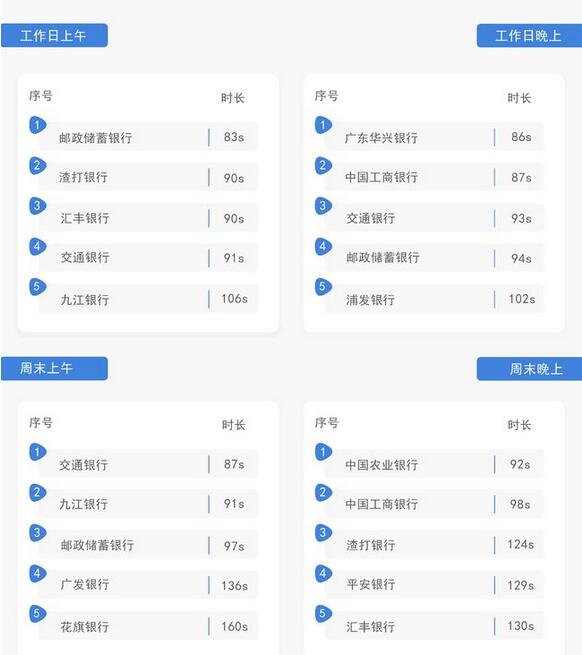
Task: Click rank 5 badge beside 九江银行 106s
Action: point(37,287)
